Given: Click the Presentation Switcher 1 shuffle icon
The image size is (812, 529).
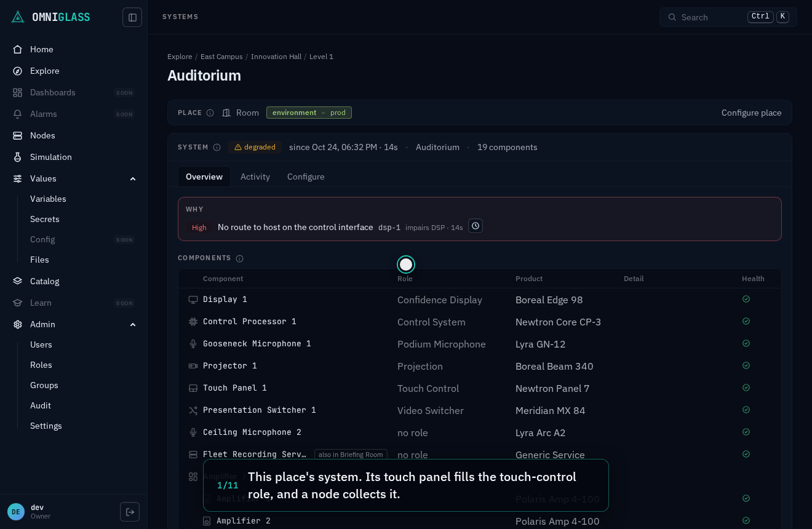Looking at the screenshot, I should coord(193,410).
